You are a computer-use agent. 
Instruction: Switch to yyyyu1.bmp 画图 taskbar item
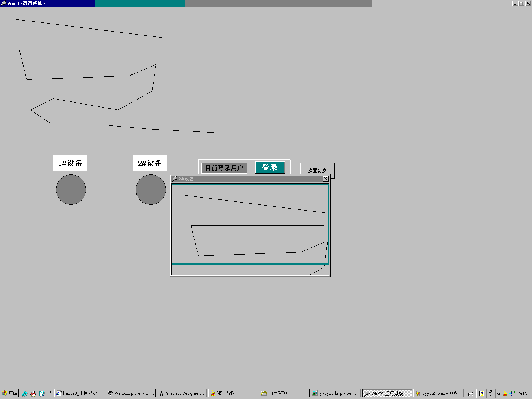point(439,393)
